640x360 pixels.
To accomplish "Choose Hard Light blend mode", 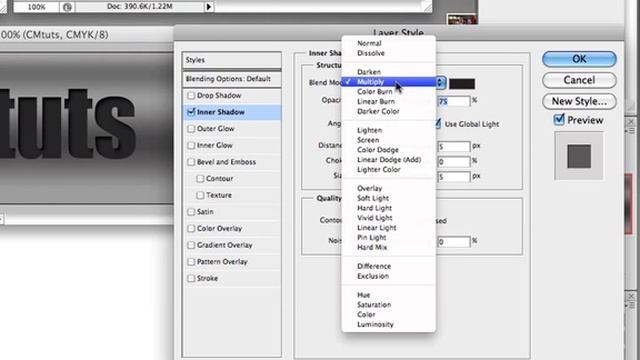I will pos(389,208).
